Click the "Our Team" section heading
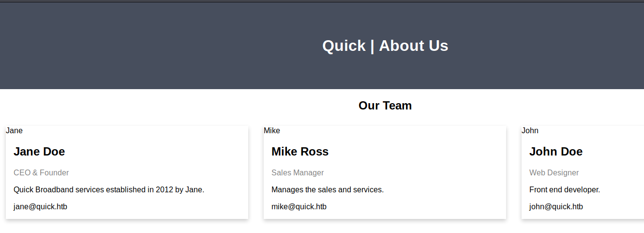 [x=385, y=106]
